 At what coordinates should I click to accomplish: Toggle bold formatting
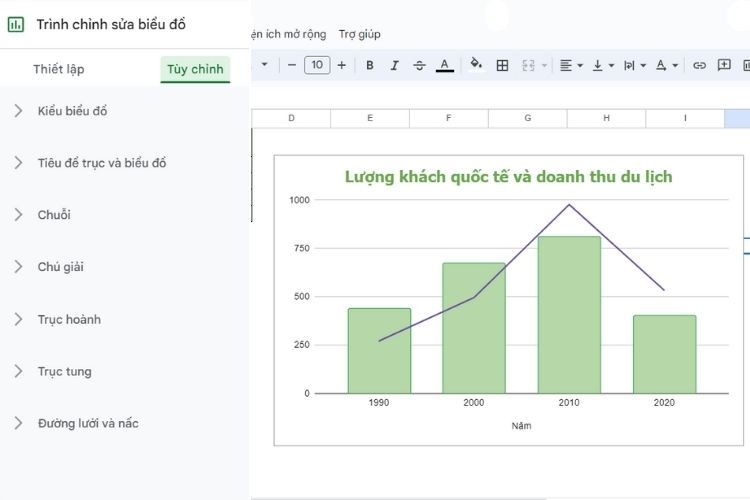pyautogui.click(x=370, y=66)
